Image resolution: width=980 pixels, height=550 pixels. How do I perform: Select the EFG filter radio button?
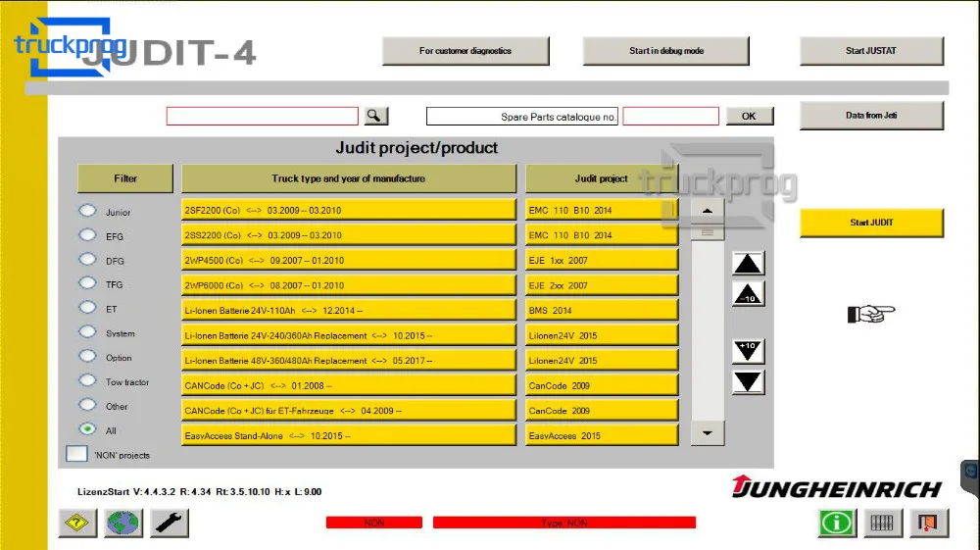pos(87,235)
